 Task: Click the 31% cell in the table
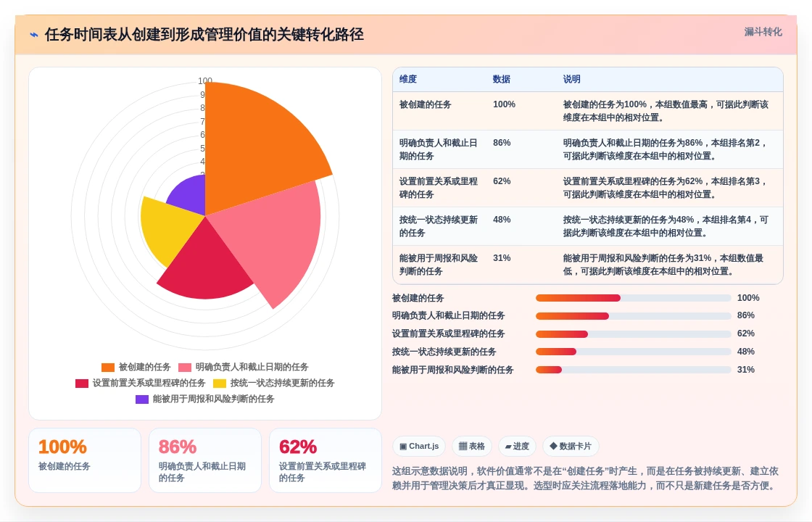[501, 258]
